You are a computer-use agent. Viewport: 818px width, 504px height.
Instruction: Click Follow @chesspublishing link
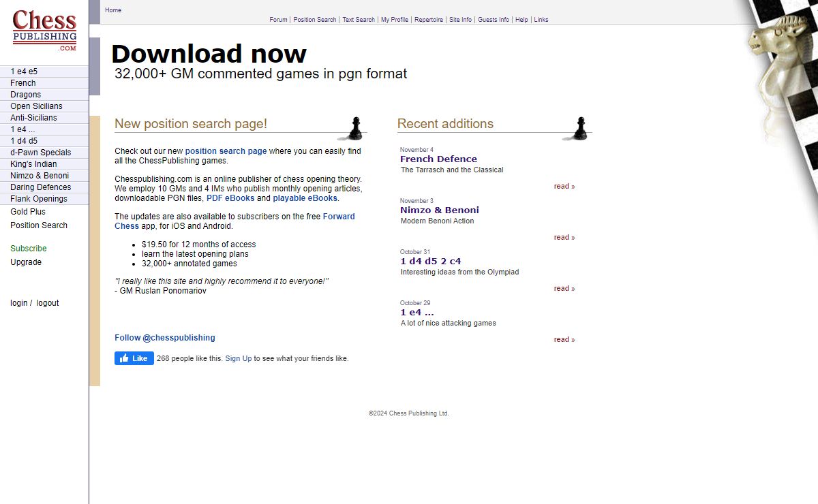click(165, 338)
